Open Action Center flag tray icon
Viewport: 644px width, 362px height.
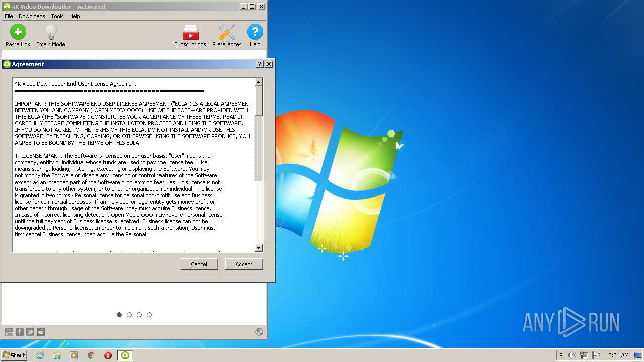(x=596, y=355)
